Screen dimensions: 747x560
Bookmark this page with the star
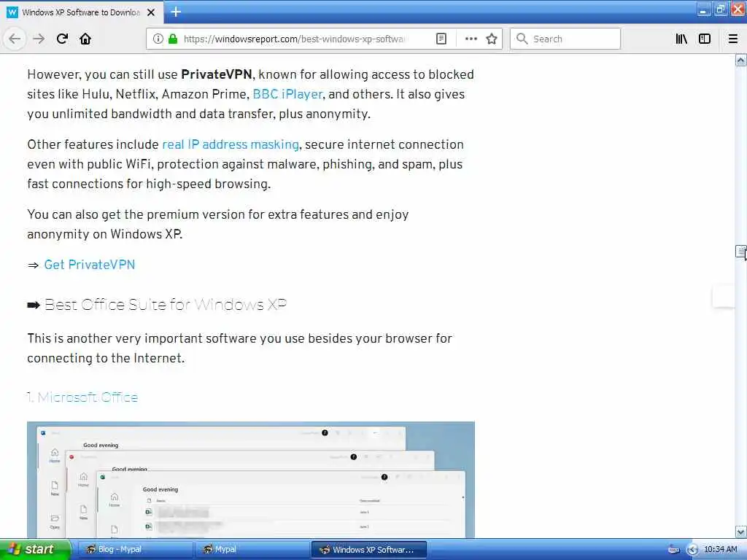(492, 39)
